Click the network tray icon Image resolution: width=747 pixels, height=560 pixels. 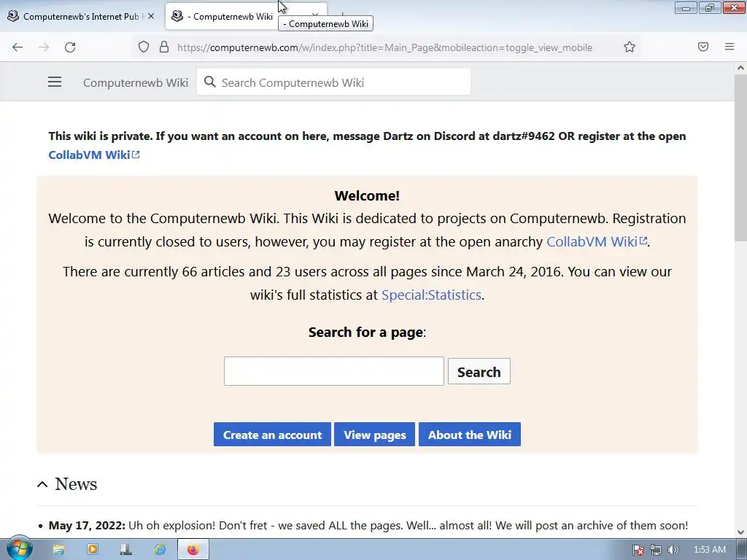coord(656,550)
